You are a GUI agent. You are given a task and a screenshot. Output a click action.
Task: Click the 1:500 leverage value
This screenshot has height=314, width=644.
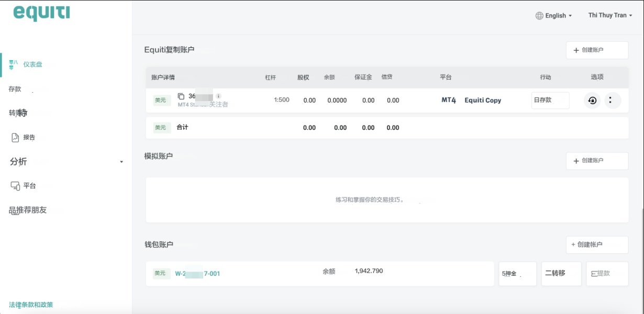point(282,100)
